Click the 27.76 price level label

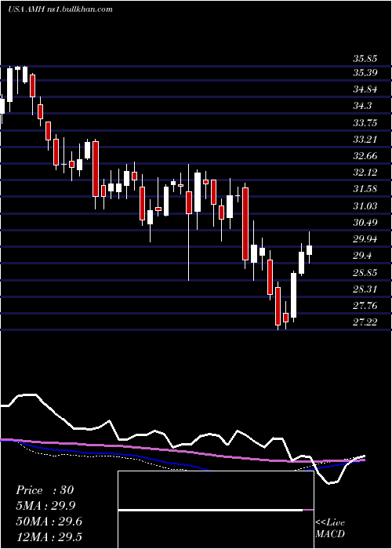pyautogui.click(x=365, y=306)
